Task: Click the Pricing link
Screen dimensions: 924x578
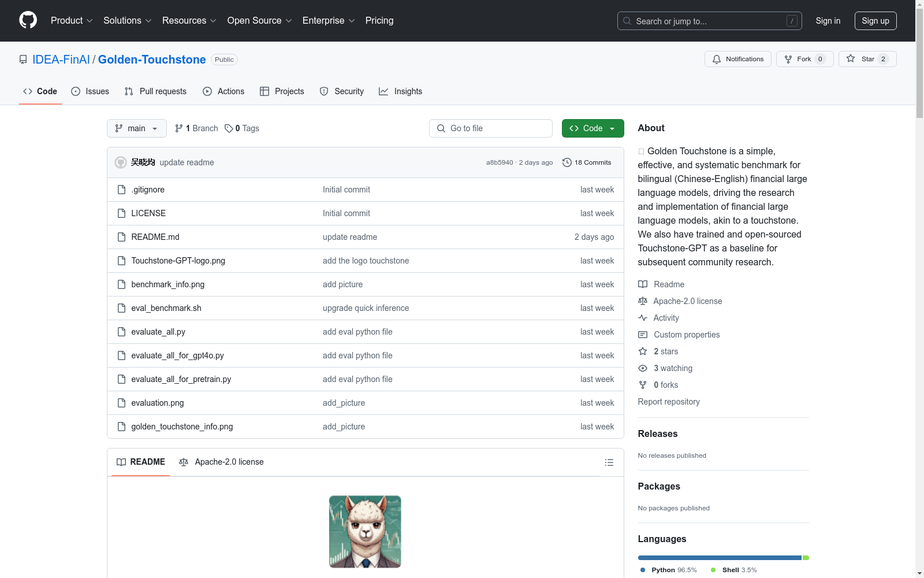Action: (x=379, y=21)
